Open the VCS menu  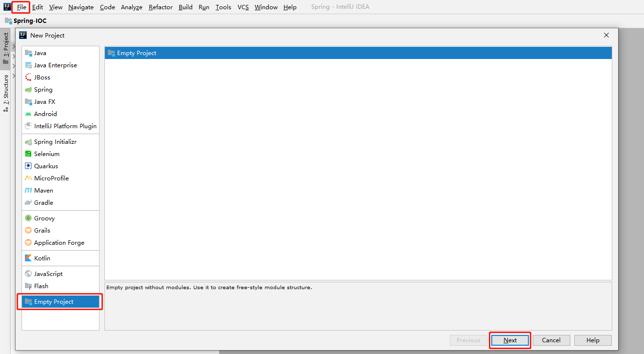click(243, 7)
